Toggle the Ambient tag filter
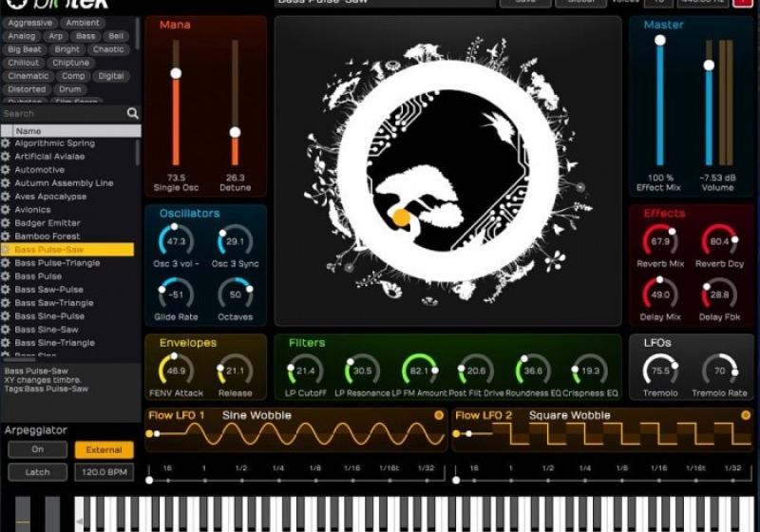Image resolution: width=760 pixels, height=532 pixels. pyautogui.click(x=83, y=23)
